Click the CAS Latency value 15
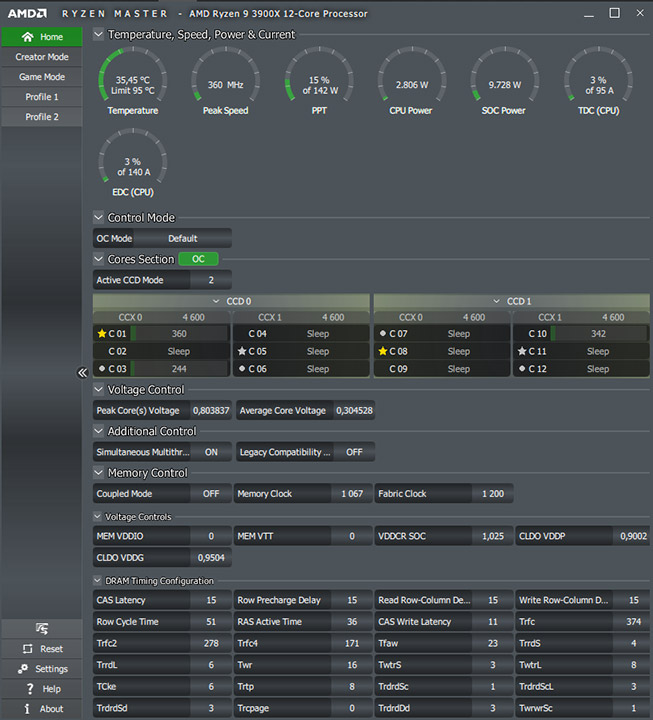This screenshot has height=720, width=653. (x=211, y=600)
